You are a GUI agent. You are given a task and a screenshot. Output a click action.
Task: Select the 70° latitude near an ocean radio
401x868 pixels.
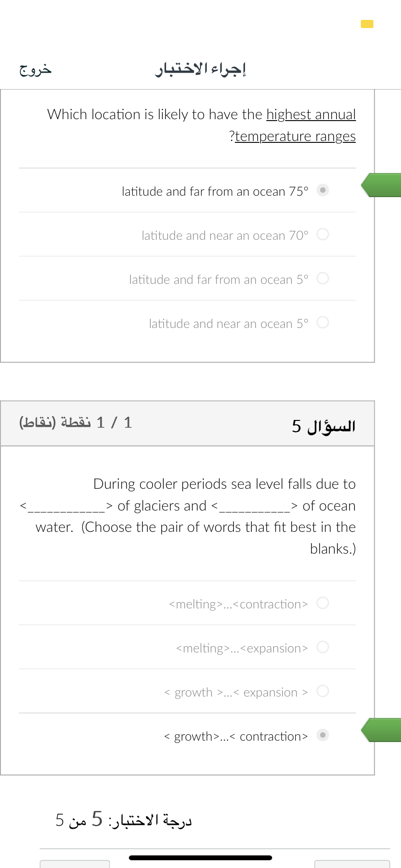pyautogui.click(x=323, y=234)
